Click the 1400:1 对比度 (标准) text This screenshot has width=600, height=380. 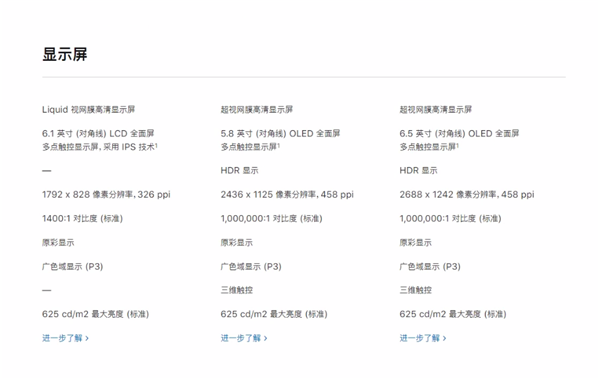[x=82, y=219]
